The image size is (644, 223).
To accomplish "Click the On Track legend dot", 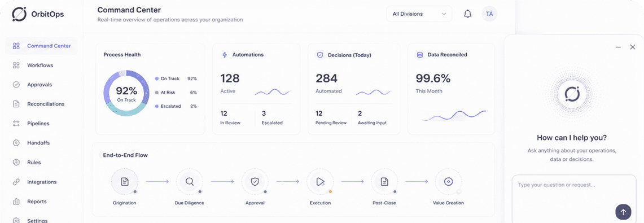I will tap(157, 78).
